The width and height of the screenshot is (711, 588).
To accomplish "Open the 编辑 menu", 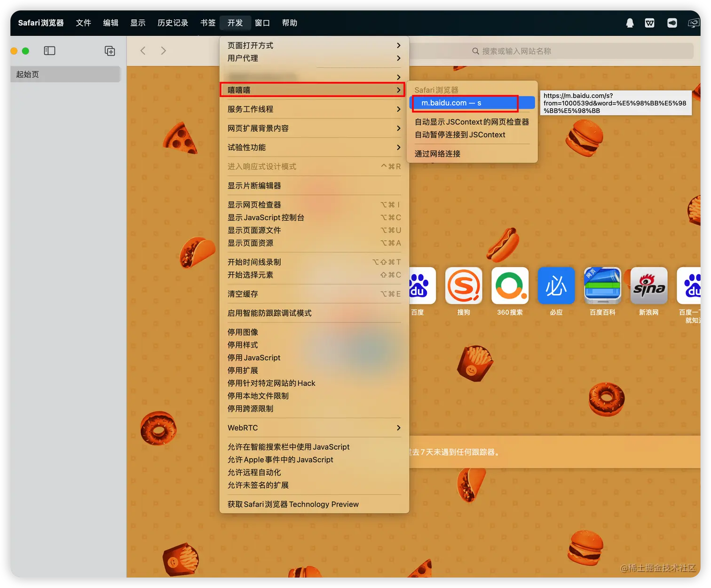I will click(111, 23).
